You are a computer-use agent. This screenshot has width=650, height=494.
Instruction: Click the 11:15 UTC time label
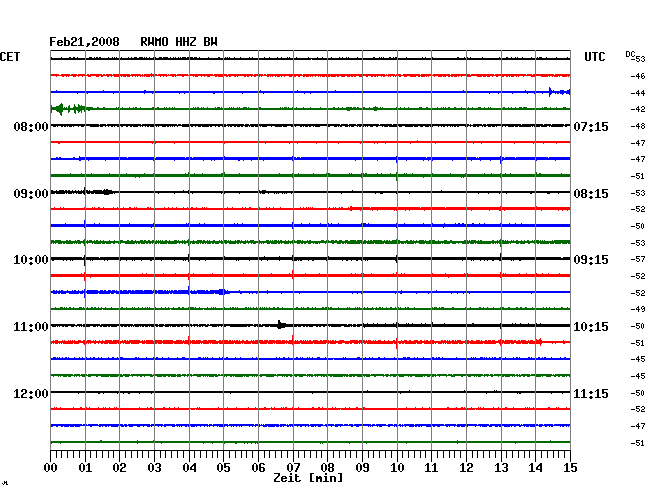591,393
